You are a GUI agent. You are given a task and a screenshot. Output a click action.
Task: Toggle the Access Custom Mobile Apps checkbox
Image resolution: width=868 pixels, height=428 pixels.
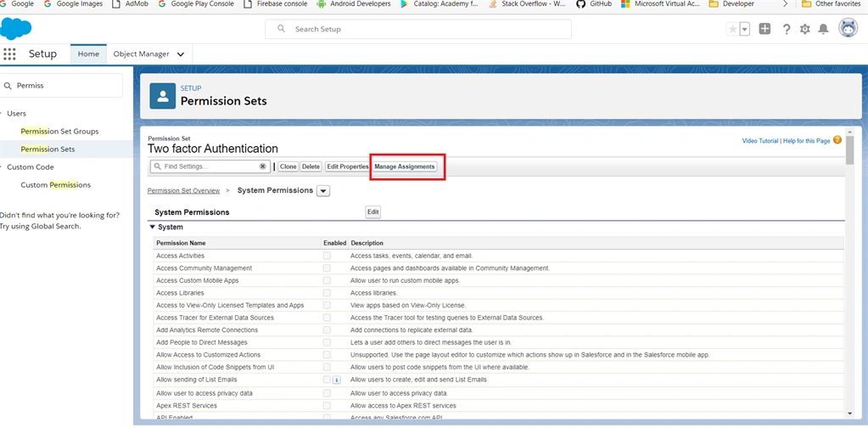coord(327,281)
